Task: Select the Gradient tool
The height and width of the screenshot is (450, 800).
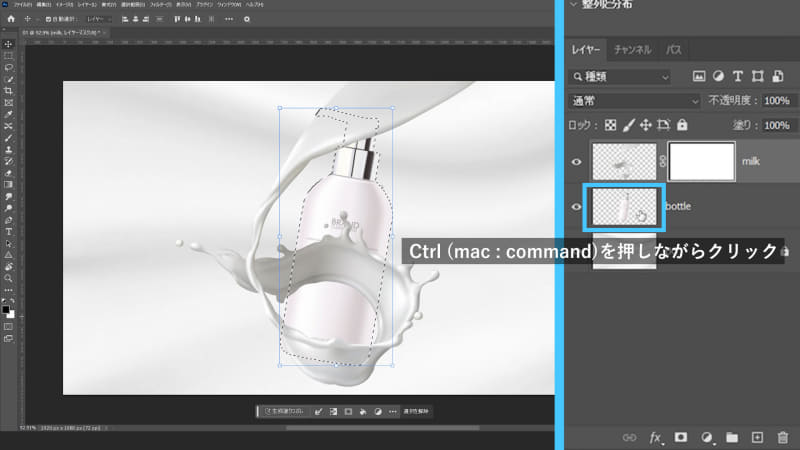Action: 8,185
